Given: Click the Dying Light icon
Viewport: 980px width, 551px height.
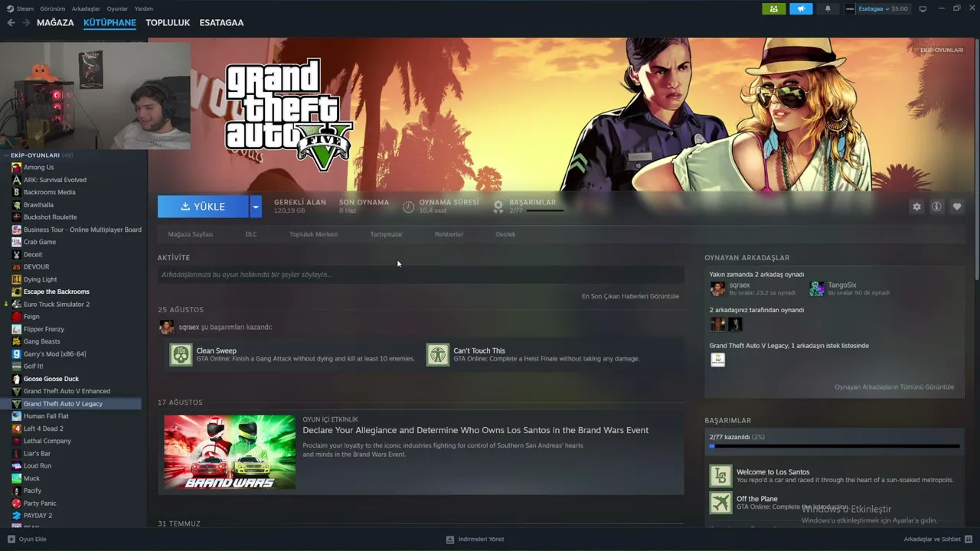Looking at the screenshot, I should click(x=16, y=279).
